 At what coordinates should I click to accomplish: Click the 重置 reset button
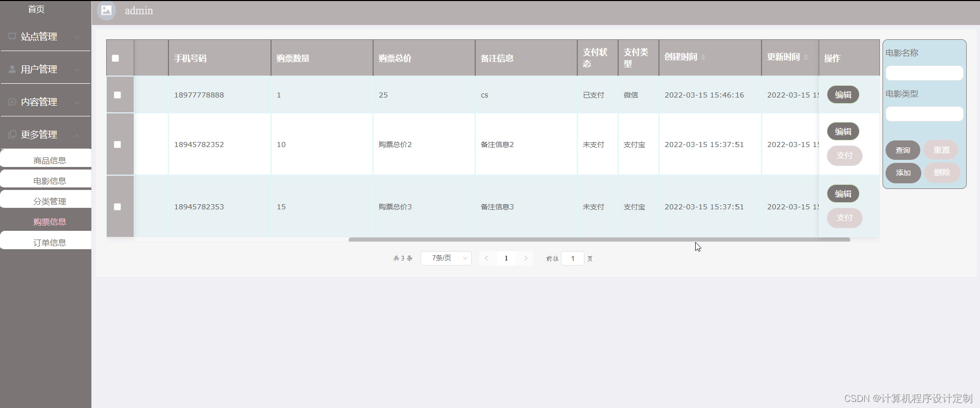[x=941, y=150]
